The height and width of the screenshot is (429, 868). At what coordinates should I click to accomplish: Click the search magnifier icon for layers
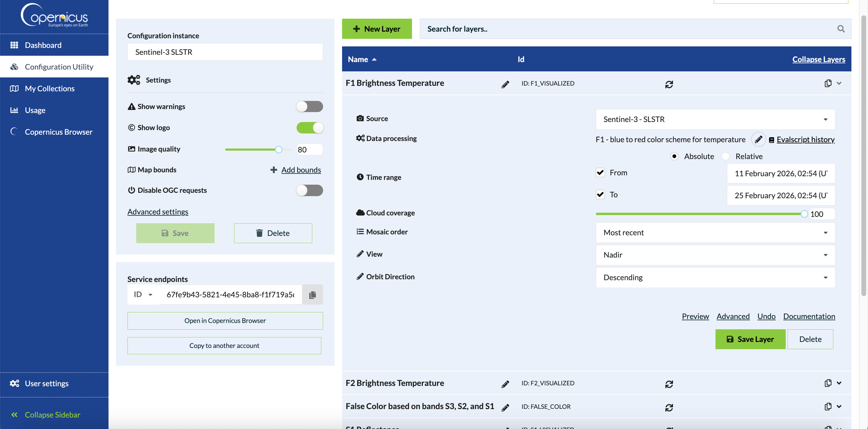click(x=841, y=29)
